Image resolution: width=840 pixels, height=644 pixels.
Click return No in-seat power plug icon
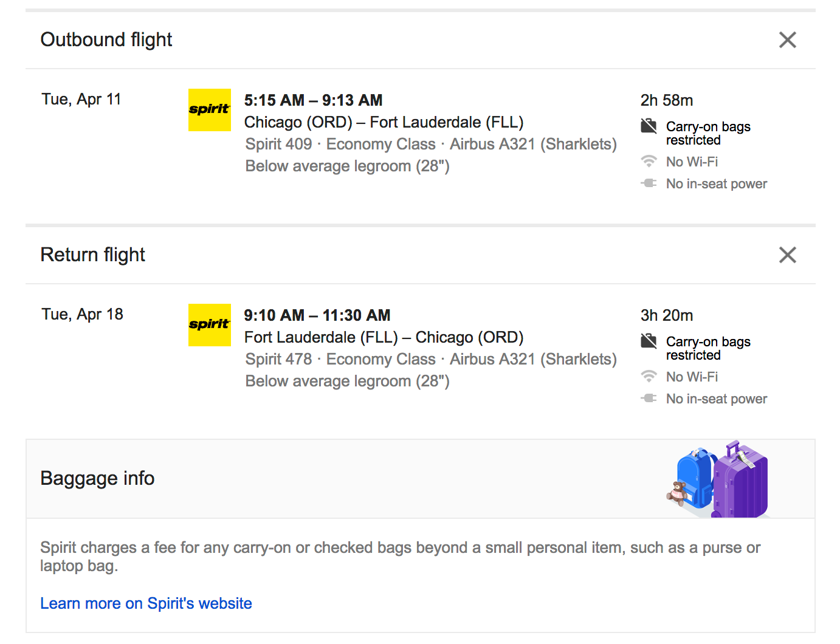[649, 398]
